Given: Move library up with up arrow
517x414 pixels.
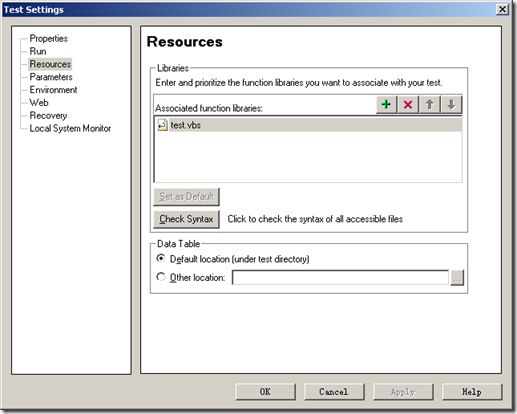Looking at the screenshot, I should tap(430, 105).
